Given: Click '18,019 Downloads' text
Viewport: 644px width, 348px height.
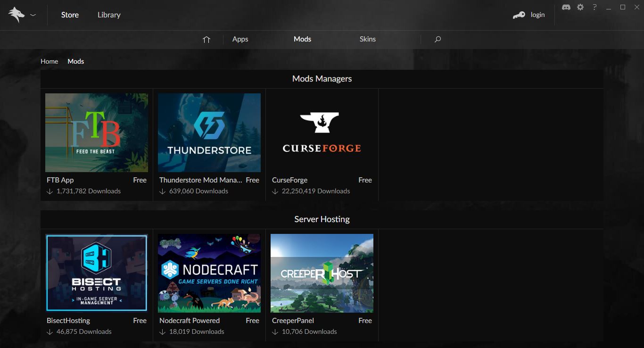Looking at the screenshot, I should [x=197, y=331].
